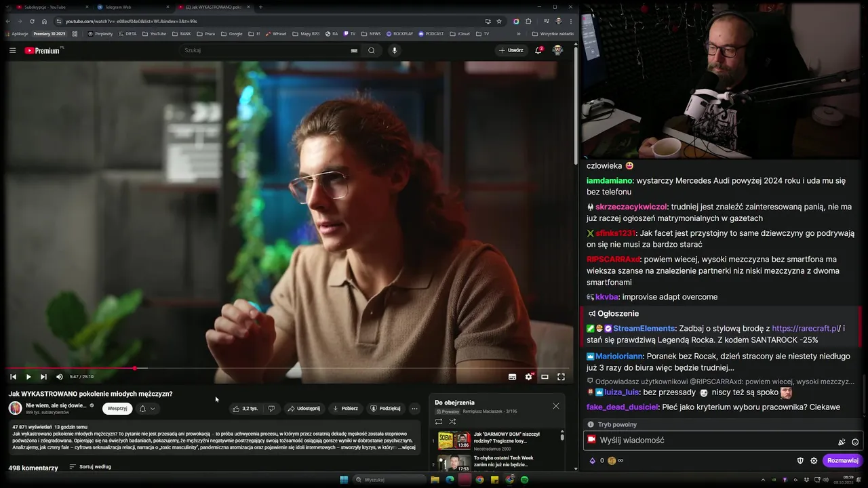Image resolution: width=868 pixels, height=488 pixels.
Task: Open Nie wiem, ale się dowiem channel avatar
Action: pyautogui.click(x=15, y=408)
